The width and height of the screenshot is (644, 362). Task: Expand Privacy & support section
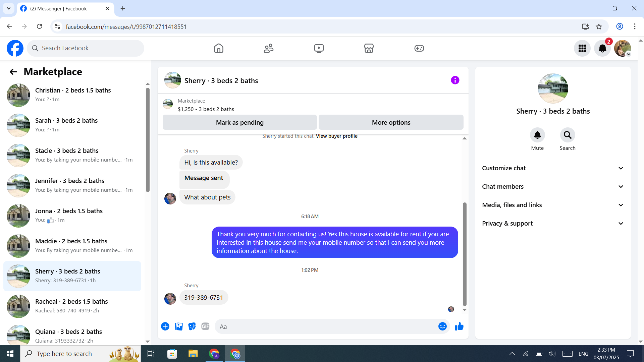tap(553, 224)
